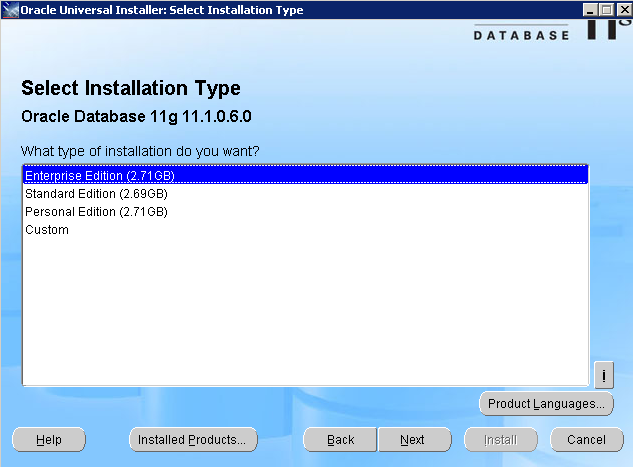
Task: Choose Personal Edition (2.71GB) from list
Action: pos(305,212)
